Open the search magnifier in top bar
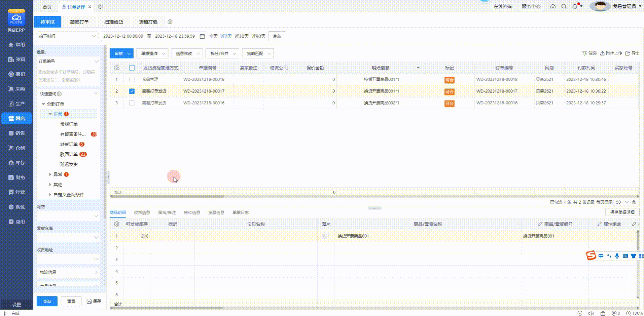644x316 pixels. point(564,6)
